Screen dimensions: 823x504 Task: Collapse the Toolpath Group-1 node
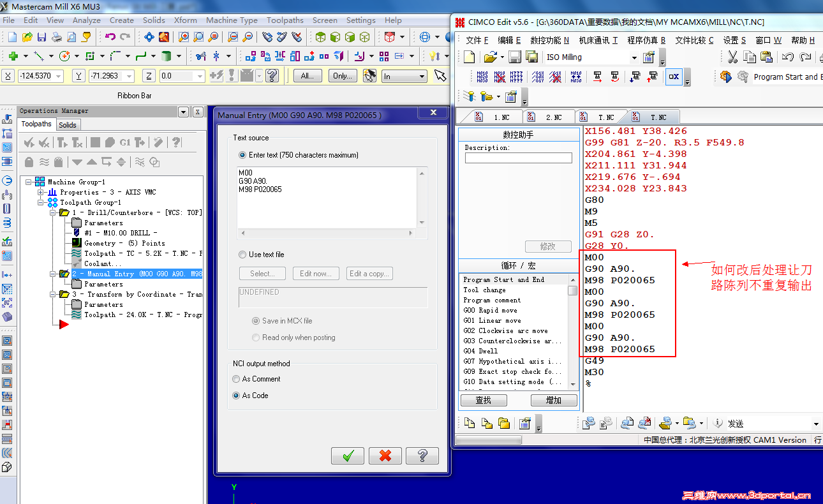coord(41,202)
